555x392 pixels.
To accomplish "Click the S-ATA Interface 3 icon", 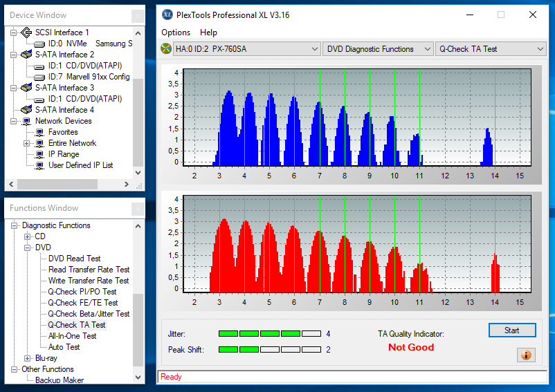I will tap(26, 88).
